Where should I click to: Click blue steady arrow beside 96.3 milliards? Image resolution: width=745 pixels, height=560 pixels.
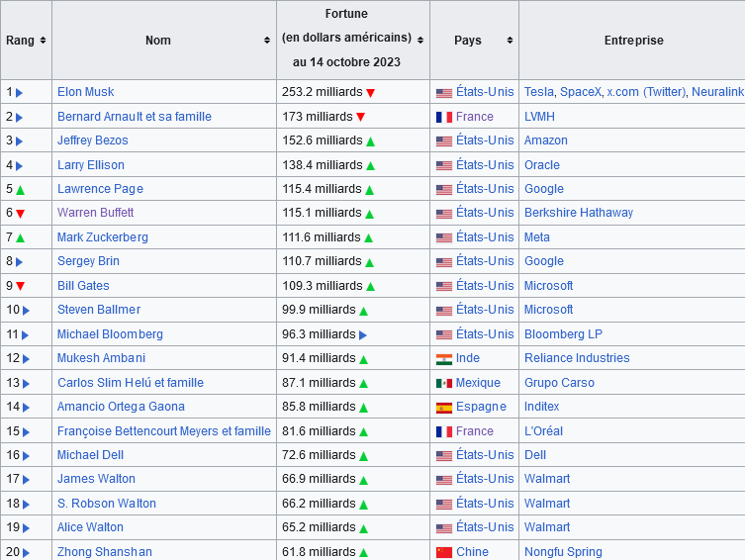click(x=363, y=335)
